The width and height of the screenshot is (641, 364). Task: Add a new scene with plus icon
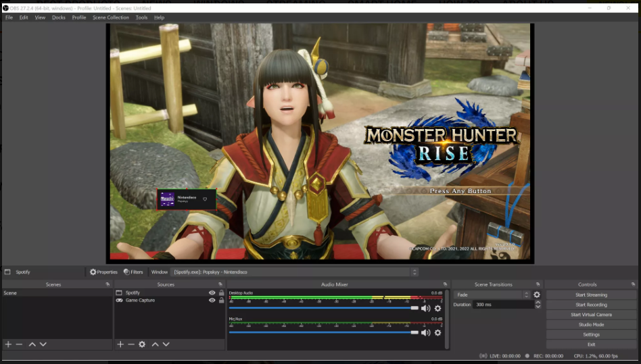tap(8, 344)
